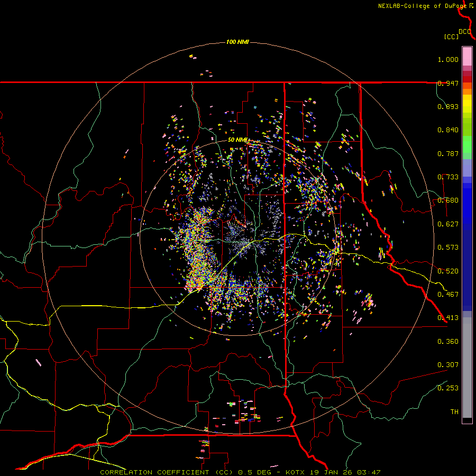
Task: Click the 0.467 legend value
Action: (x=448, y=295)
